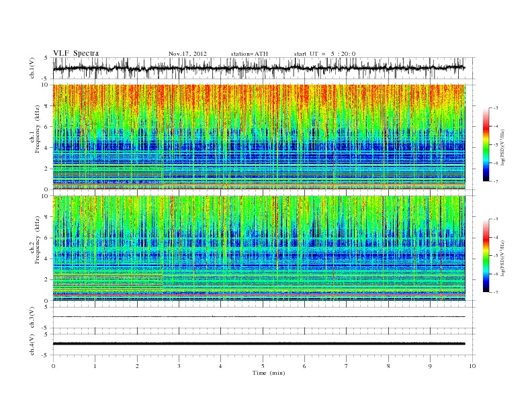Click the "8" kHz tick on ch.1 spectrogram
Screen dimensions: 532x411
click(47, 106)
